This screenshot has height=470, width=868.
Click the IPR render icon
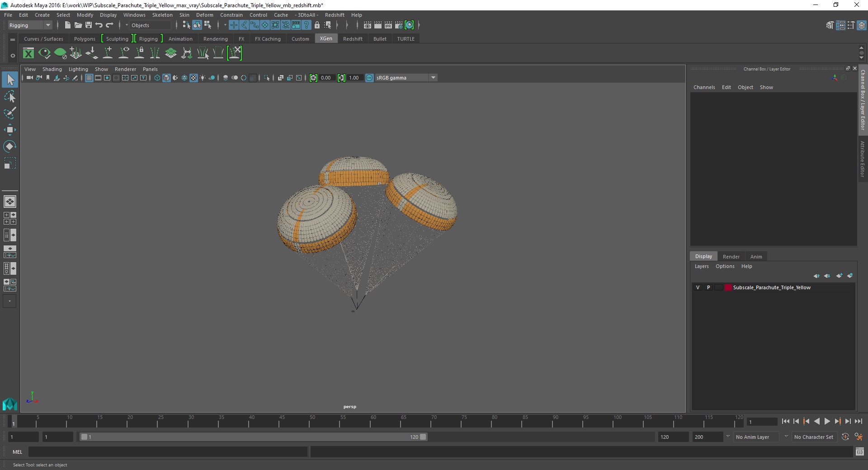[388, 25]
